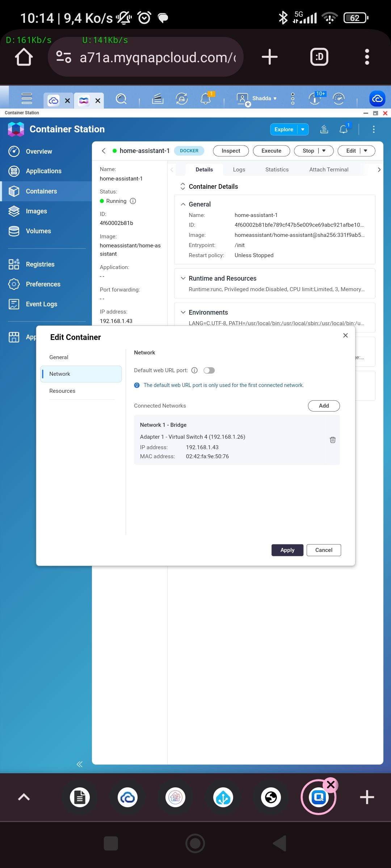Click the Explore button

[x=284, y=129]
